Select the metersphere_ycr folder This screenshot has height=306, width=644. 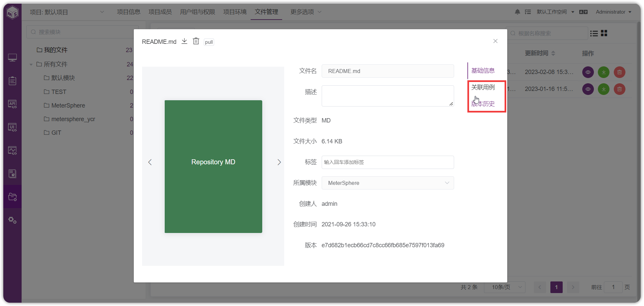point(73,119)
